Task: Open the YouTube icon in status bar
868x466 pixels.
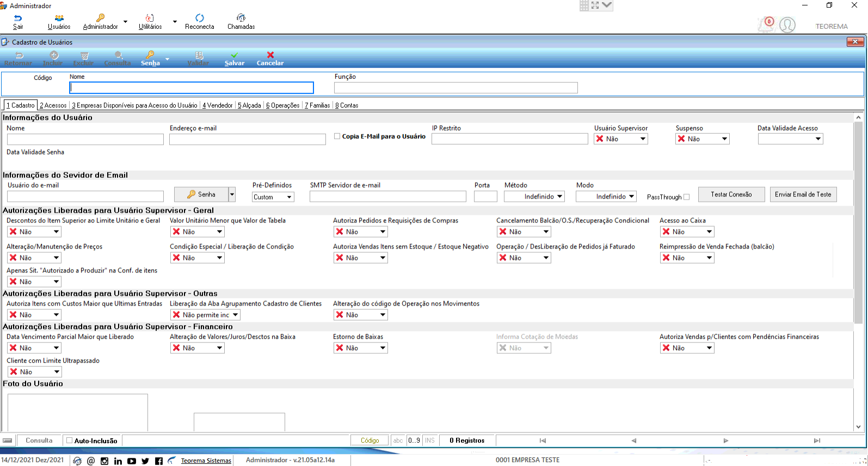Action: click(132, 461)
